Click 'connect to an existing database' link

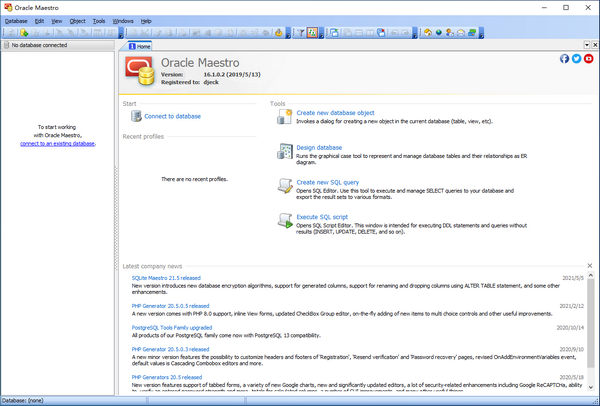tap(57, 144)
